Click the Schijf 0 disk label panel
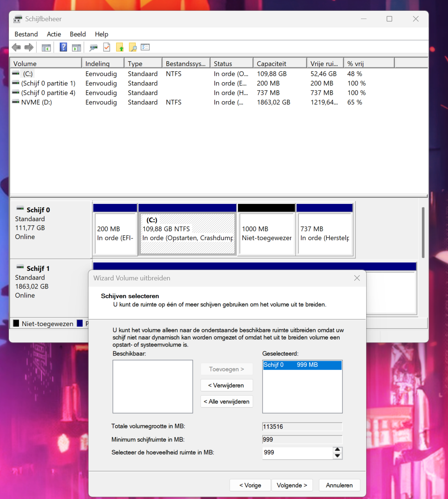Viewport: 448px width, 499px height. 51,229
